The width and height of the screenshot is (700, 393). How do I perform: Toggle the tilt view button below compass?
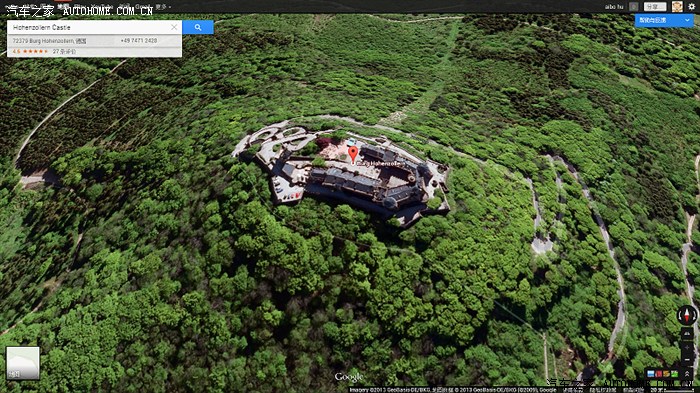click(687, 333)
